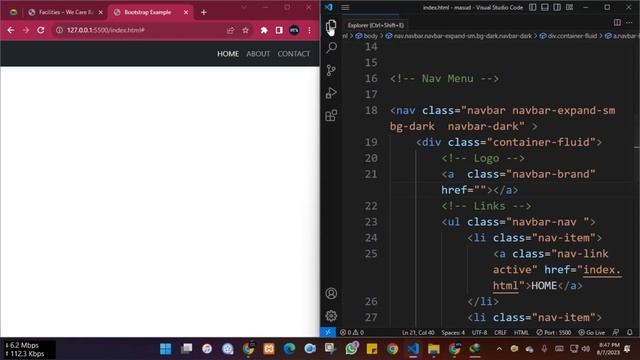Open Sticky Notes from the taskbar
The width and height of the screenshot is (640, 360).
(x=372, y=349)
